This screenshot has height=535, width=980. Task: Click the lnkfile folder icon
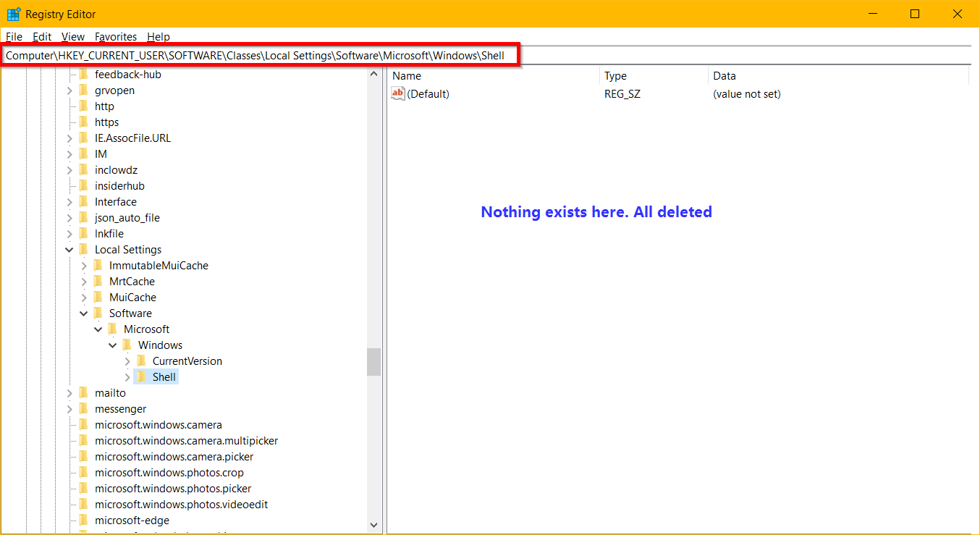(84, 234)
